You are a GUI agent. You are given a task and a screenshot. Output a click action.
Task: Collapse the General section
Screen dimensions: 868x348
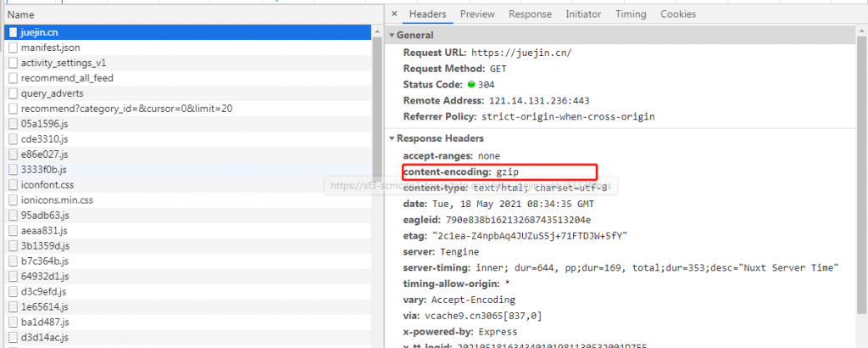point(392,36)
